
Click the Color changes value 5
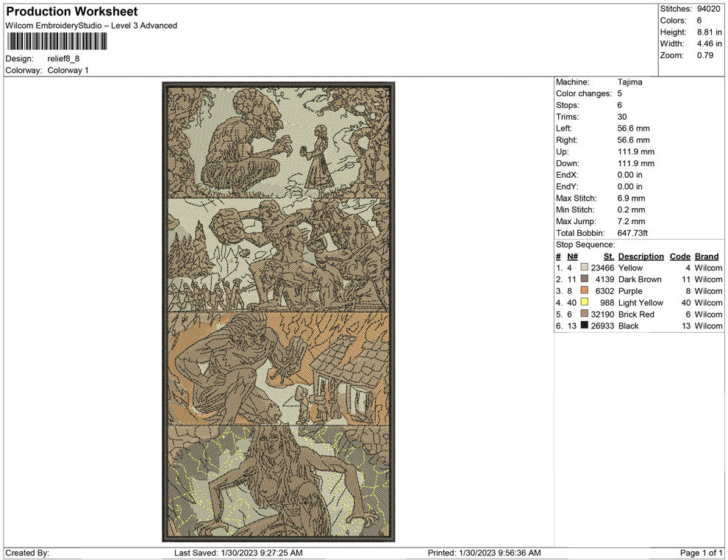(619, 94)
